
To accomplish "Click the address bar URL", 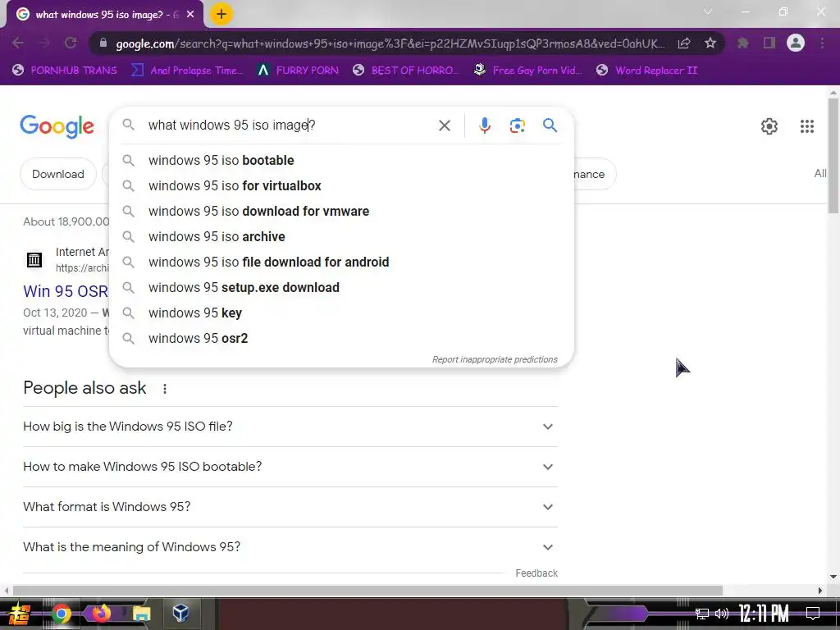I will pyautogui.click(x=390, y=43).
